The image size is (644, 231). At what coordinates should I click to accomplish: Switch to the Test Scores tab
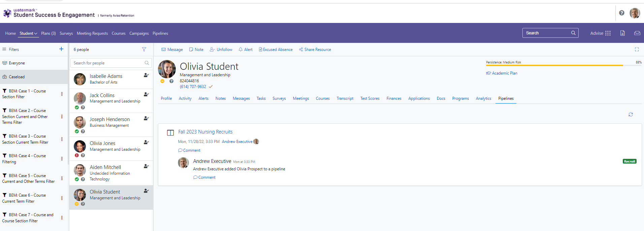pos(370,98)
